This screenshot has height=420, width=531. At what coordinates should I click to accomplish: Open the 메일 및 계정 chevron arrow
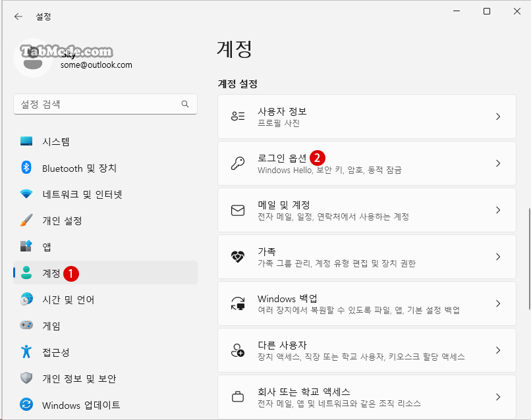498,210
